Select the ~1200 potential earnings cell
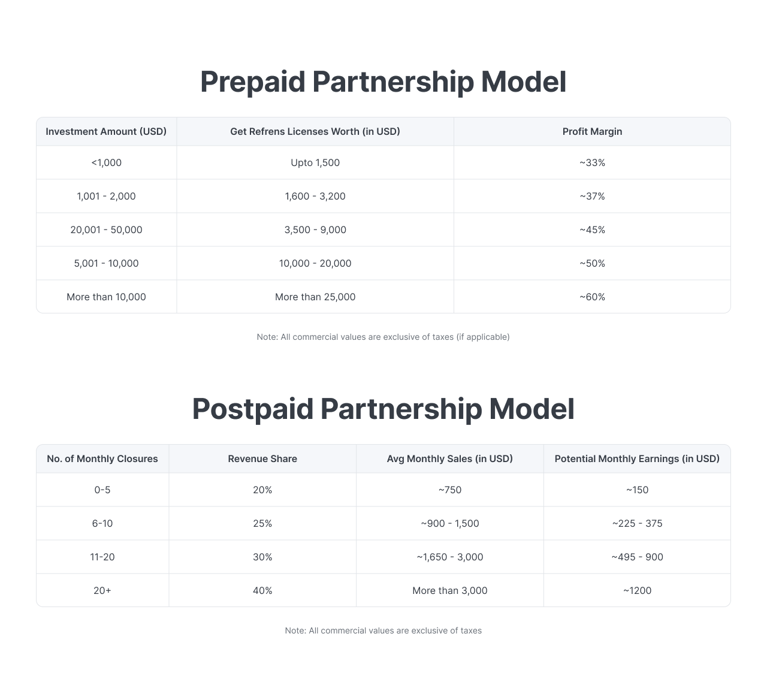 (x=637, y=590)
